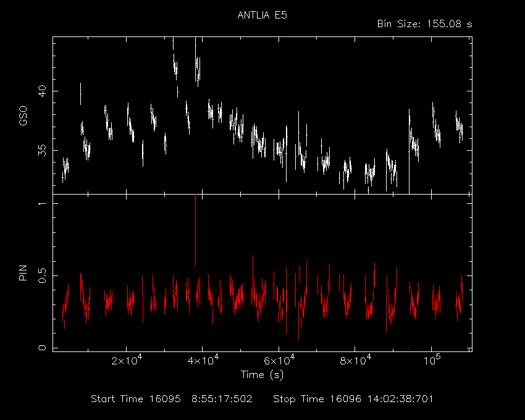The height and width of the screenshot is (420, 525).
Task: Click the PIN axis value 0.5
Action: [42, 275]
